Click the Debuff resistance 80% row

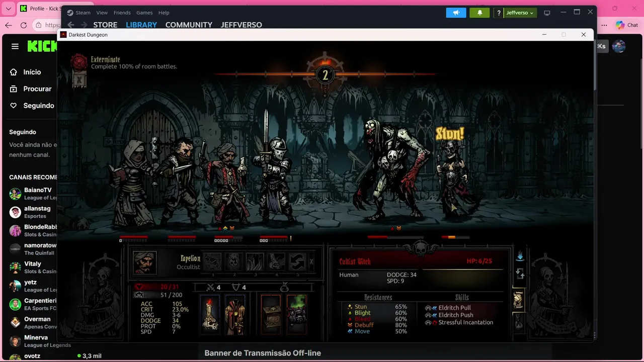click(x=377, y=325)
